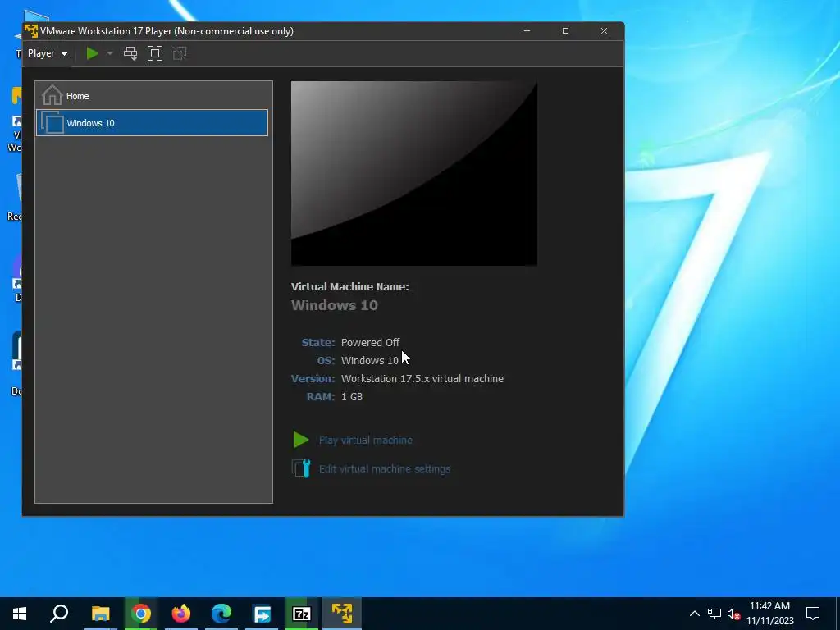Open Edit virtual machine settings link
Image resolution: width=840 pixels, height=630 pixels.
(x=385, y=468)
